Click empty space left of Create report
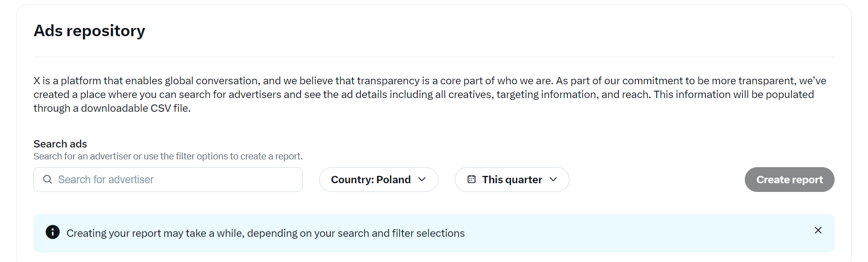Screen dimensions: 868x262 (655, 180)
